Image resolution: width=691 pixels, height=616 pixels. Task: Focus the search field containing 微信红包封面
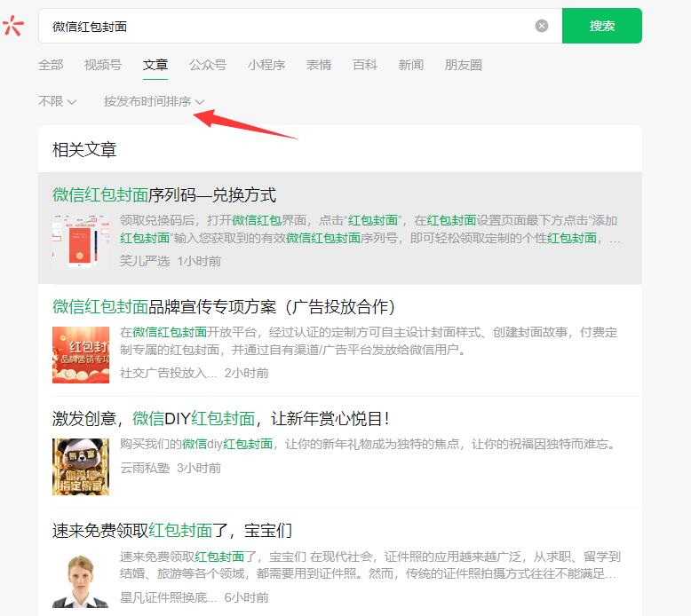click(300, 26)
